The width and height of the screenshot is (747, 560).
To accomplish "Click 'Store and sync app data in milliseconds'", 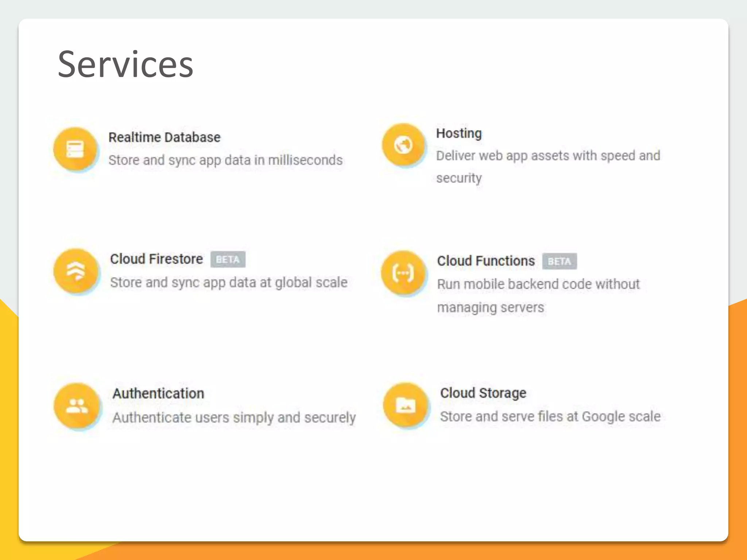I will point(225,160).
